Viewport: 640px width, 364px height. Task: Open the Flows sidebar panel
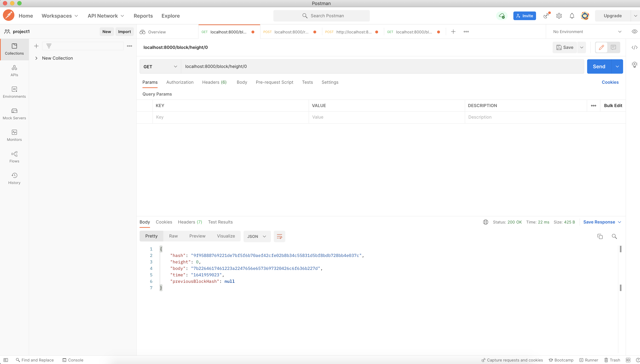14,157
